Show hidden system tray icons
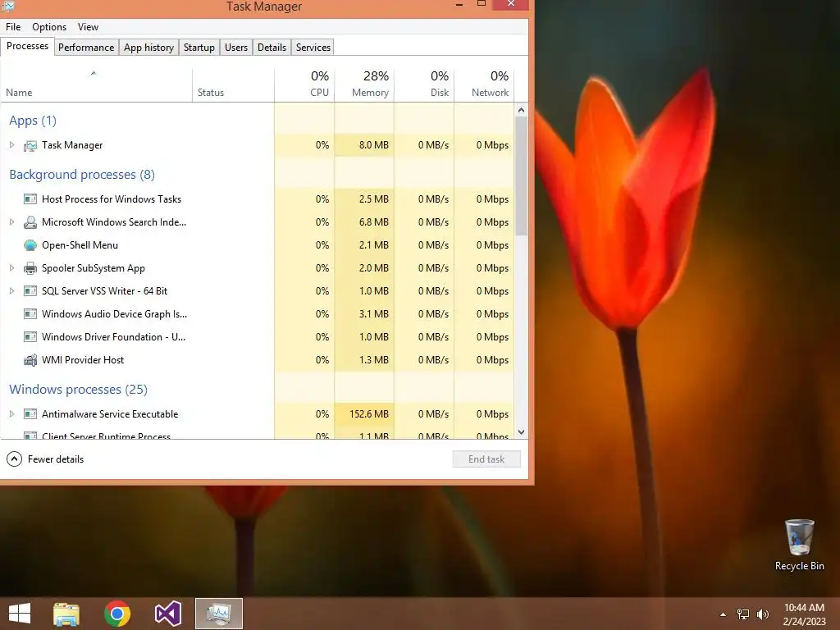Screen dimensions: 840x630 (x=724, y=614)
